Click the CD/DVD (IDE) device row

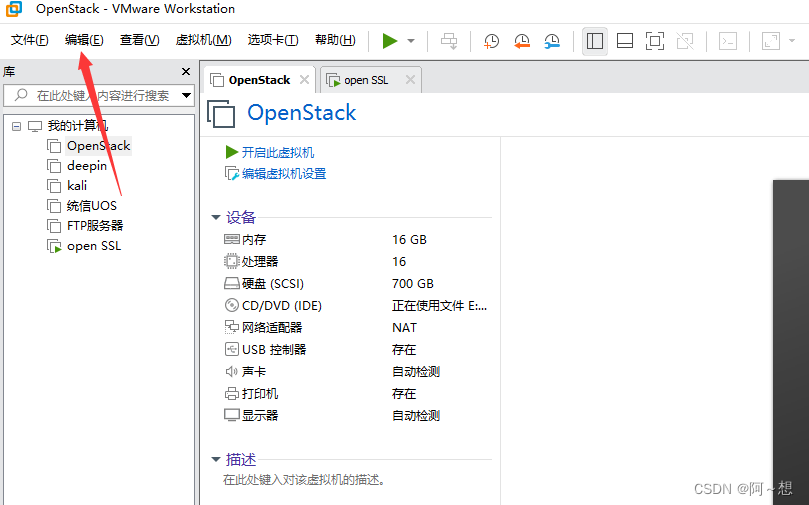(x=356, y=306)
